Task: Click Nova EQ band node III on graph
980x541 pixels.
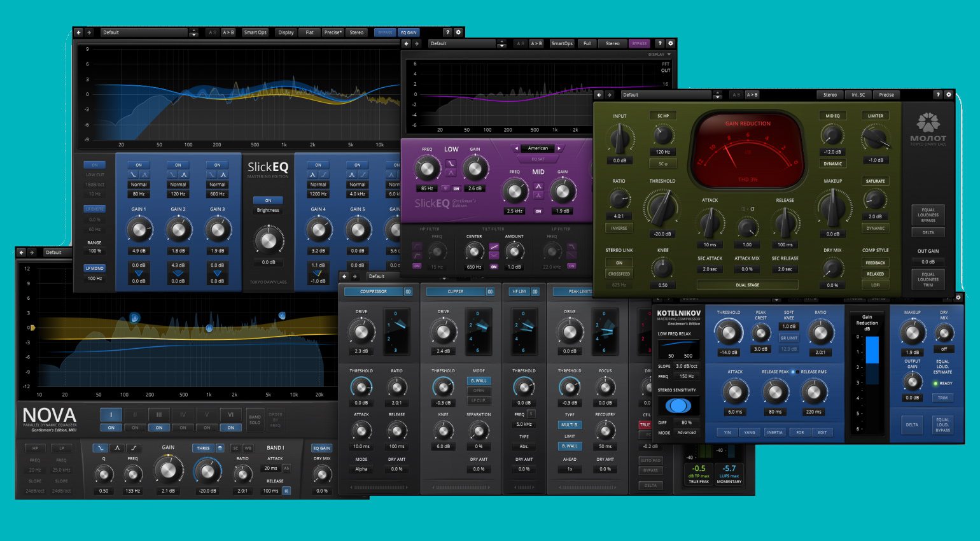Action: (209, 328)
